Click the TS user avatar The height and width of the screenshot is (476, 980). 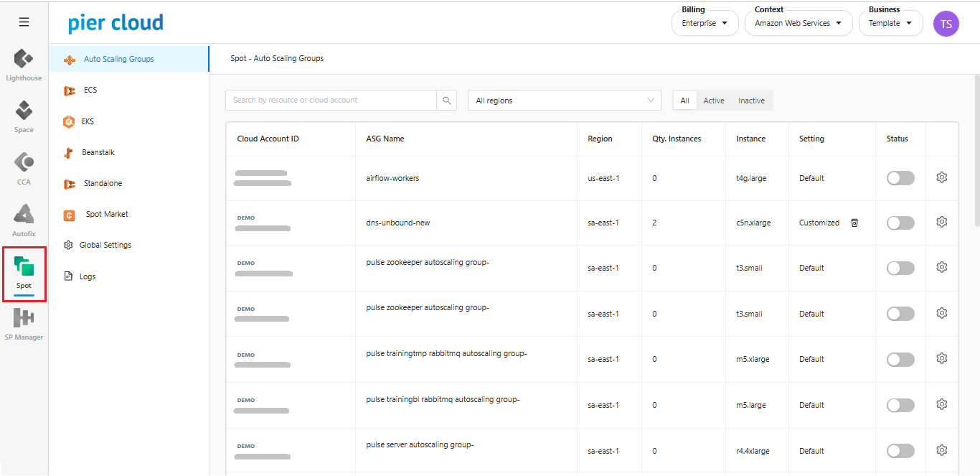click(x=946, y=24)
